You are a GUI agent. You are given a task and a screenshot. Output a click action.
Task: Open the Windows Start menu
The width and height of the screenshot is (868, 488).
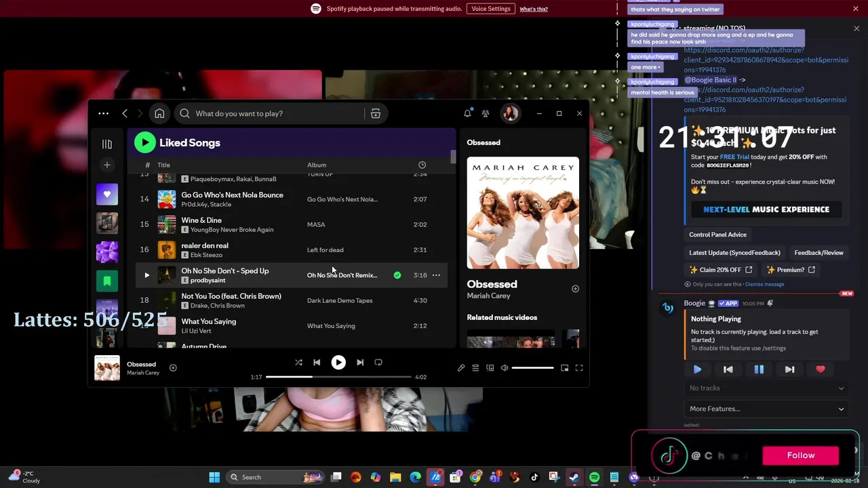(214, 477)
